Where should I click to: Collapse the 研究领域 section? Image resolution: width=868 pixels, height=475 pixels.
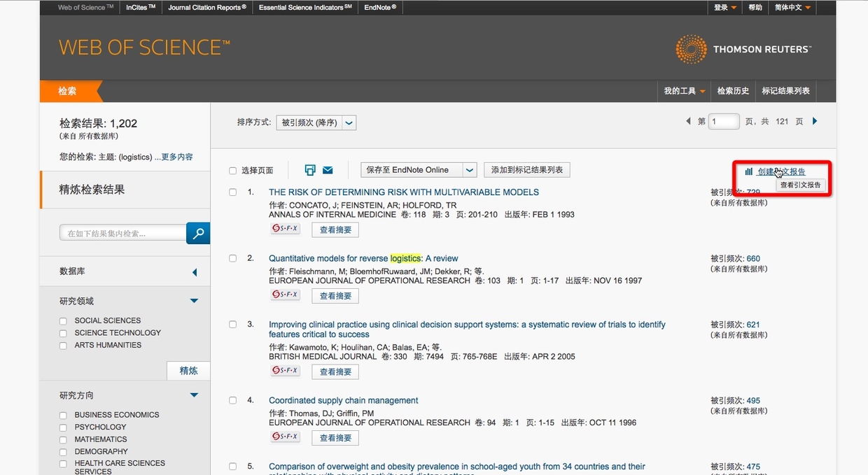[x=194, y=302]
